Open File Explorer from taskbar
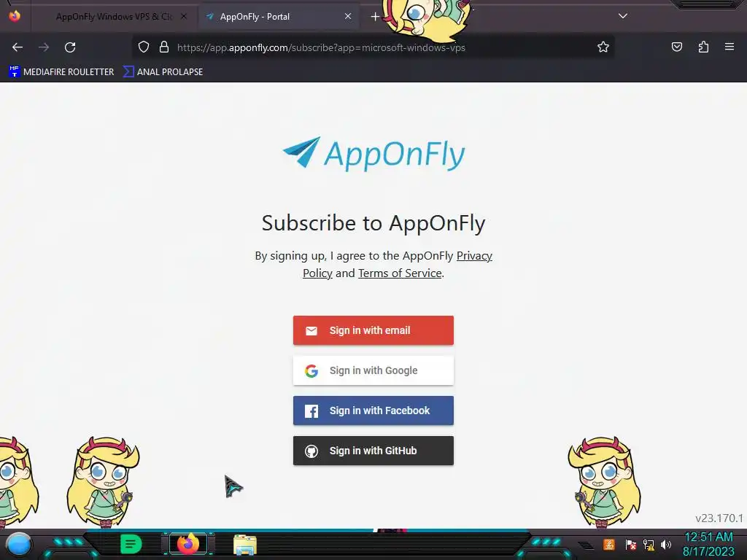Screen dimensions: 747x560 pos(245,545)
